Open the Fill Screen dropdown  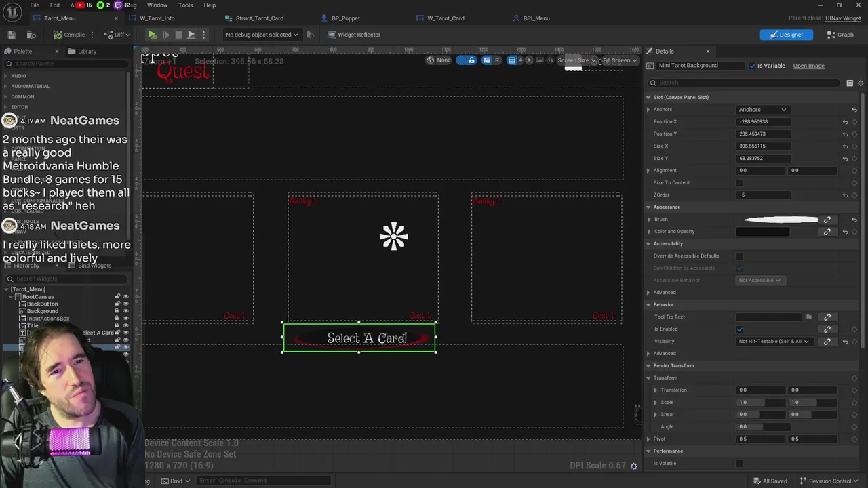(x=620, y=60)
